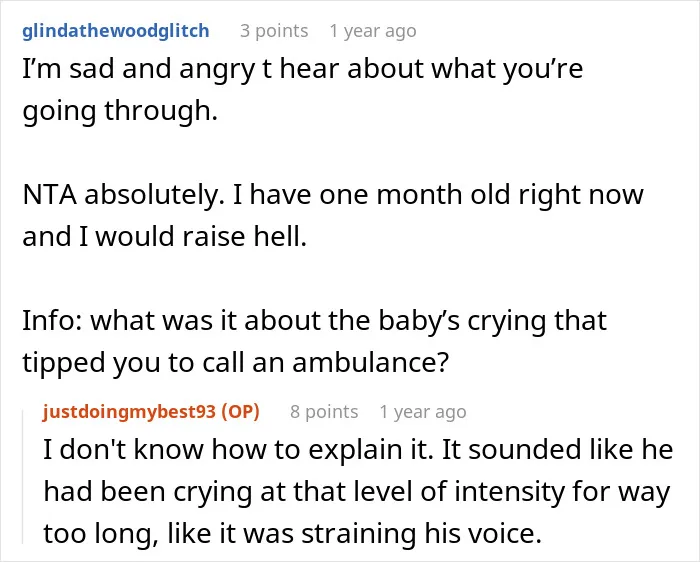Click the first comment's 1 year ago timestamp
The height and width of the screenshot is (562, 700).
coord(373,31)
